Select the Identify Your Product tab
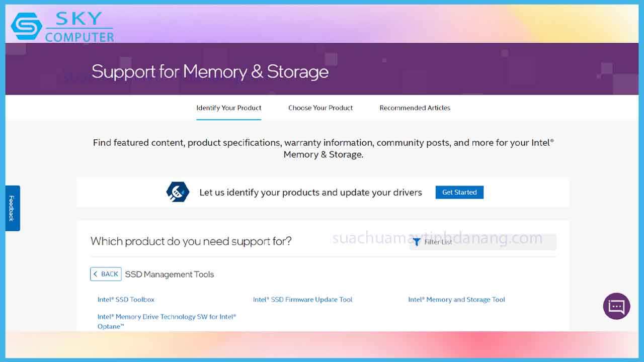 tap(229, 108)
